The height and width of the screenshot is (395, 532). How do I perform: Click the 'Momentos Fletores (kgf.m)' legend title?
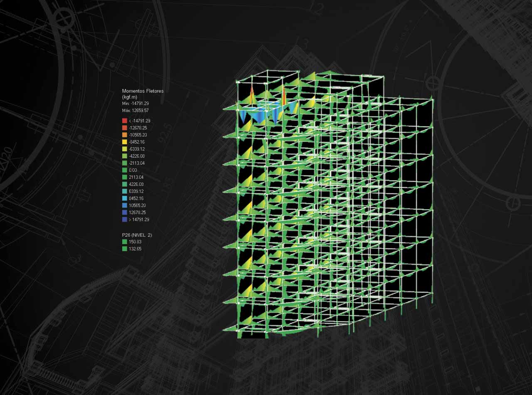click(143, 94)
